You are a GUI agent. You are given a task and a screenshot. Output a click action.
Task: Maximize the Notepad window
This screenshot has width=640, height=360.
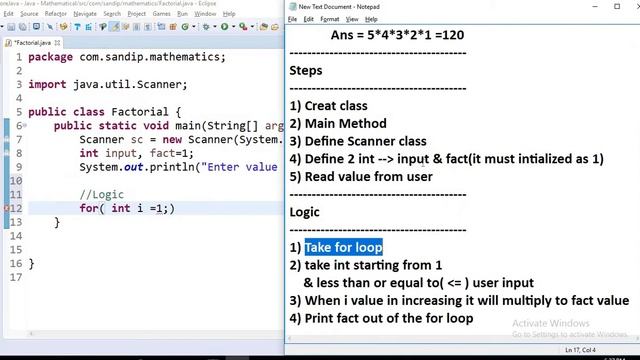(617, 7)
